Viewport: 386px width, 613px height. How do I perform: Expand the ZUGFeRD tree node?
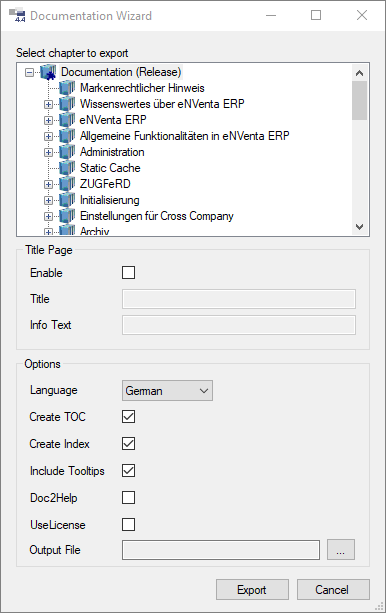click(48, 185)
